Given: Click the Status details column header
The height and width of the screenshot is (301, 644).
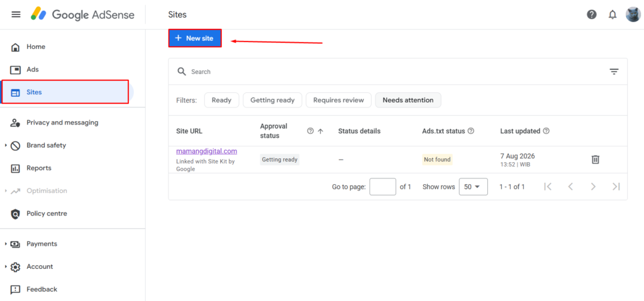Looking at the screenshot, I should 359,131.
